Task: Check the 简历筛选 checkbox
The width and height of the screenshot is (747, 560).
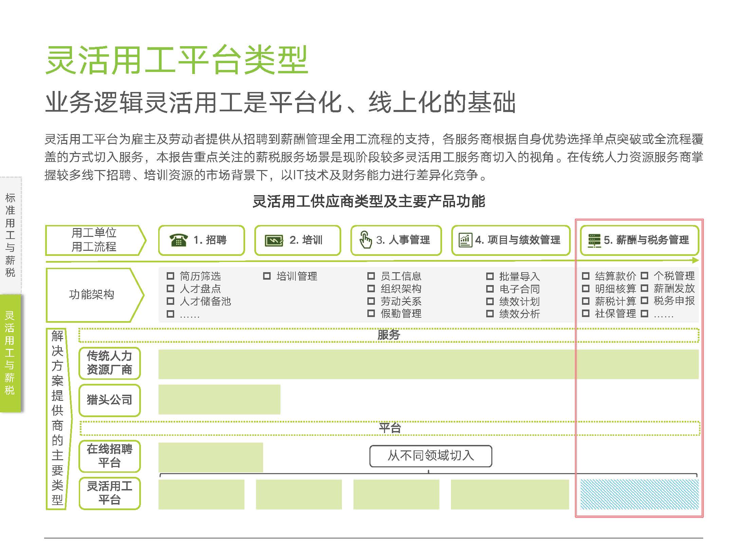Action: coord(170,276)
